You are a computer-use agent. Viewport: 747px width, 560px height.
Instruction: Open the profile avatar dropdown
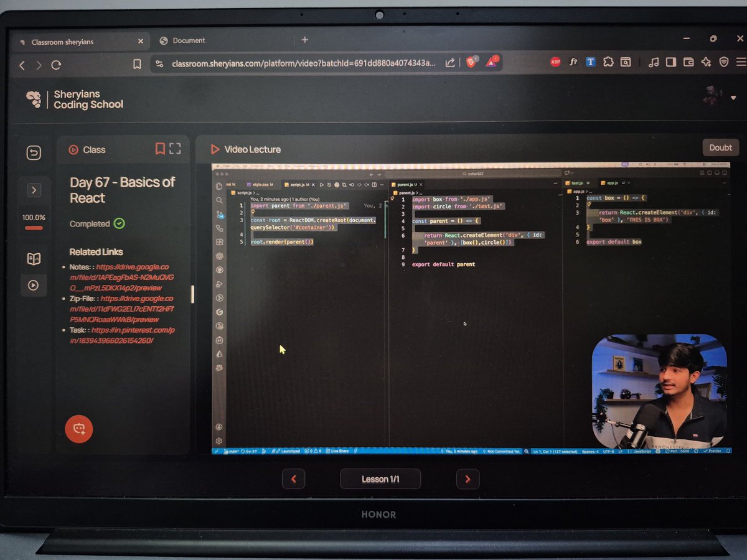719,96
